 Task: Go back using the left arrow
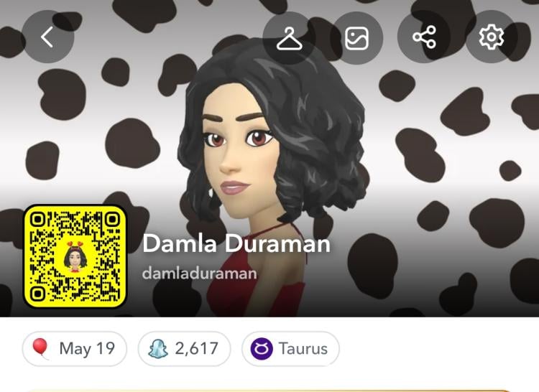click(47, 37)
